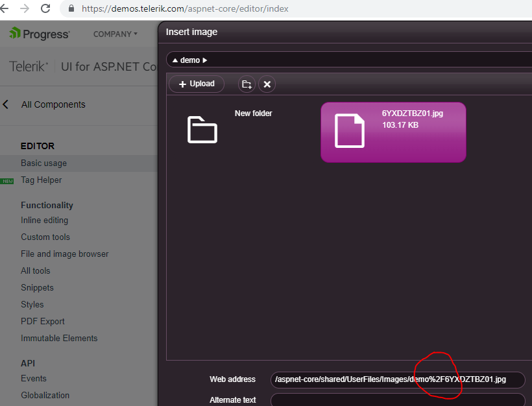The width and height of the screenshot is (532, 406).
Task: Open Immutable Elements demo
Action: pos(60,338)
